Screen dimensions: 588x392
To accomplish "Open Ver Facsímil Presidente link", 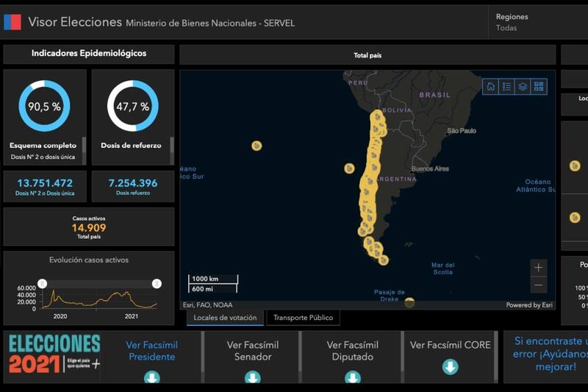I will 151,351.
